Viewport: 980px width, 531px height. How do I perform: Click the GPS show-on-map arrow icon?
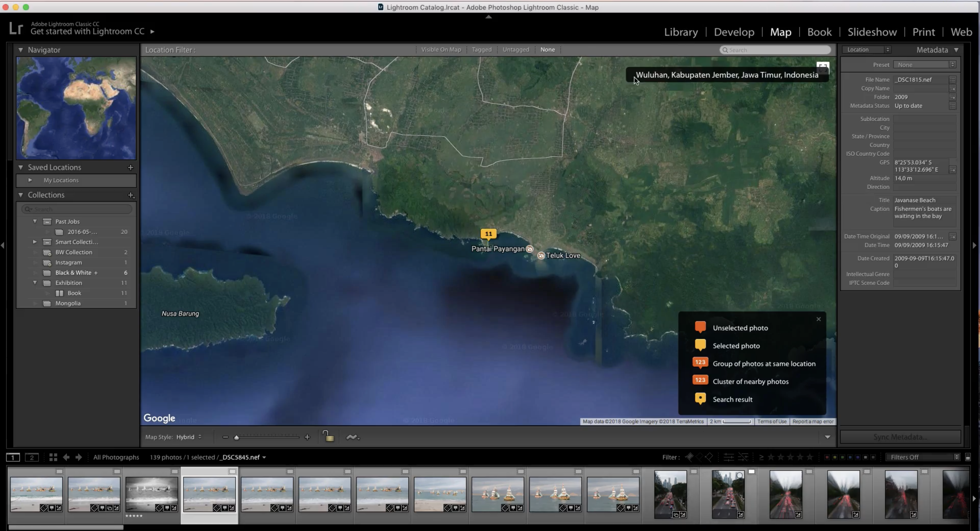[x=953, y=170]
